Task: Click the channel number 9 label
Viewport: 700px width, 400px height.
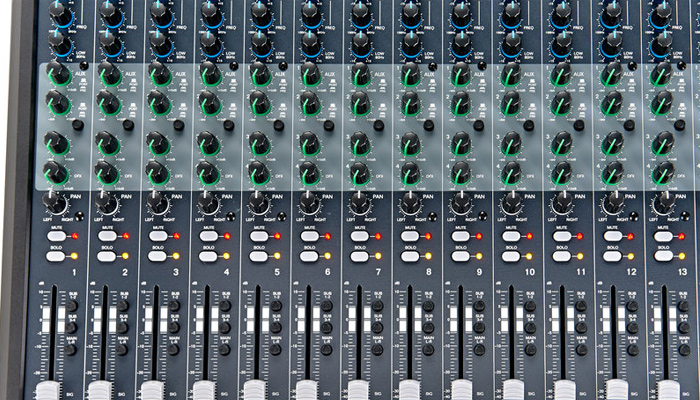Action: coord(479,272)
